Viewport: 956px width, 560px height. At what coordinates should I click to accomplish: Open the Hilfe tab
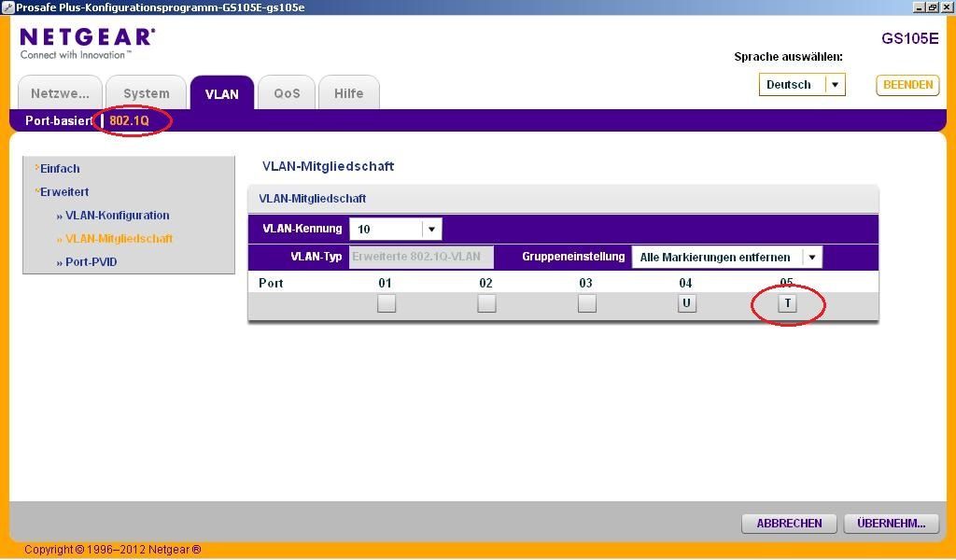click(x=349, y=93)
